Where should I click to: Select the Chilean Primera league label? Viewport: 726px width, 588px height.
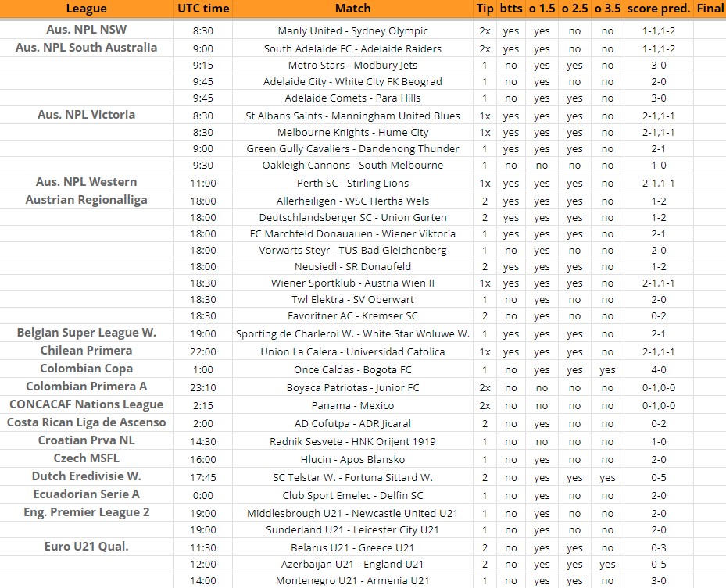87,351
